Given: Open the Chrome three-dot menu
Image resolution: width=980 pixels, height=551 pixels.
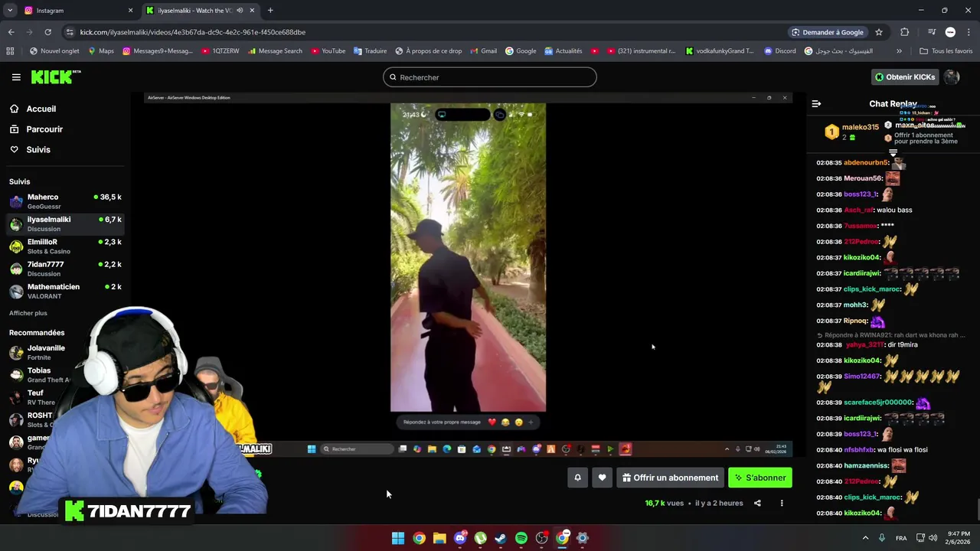Looking at the screenshot, I should pos(969,32).
